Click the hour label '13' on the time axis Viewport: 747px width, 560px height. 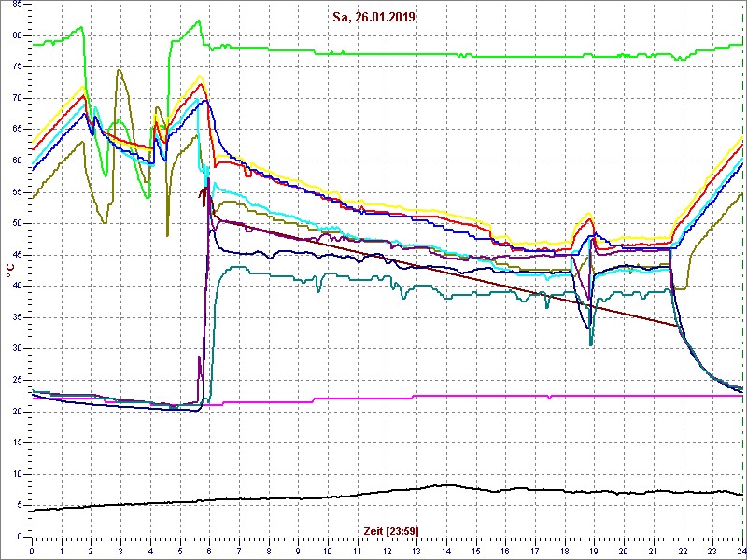click(x=416, y=551)
